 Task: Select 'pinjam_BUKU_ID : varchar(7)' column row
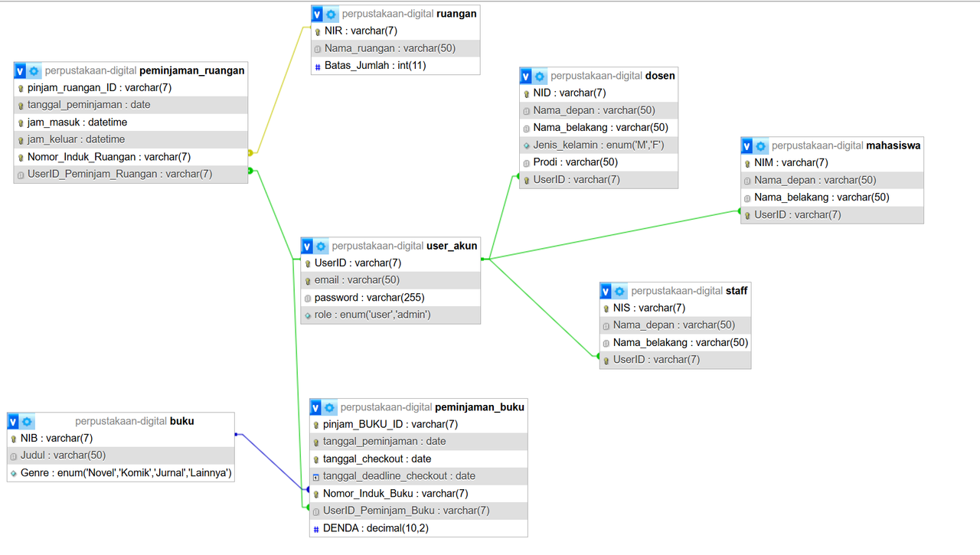[419, 424]
